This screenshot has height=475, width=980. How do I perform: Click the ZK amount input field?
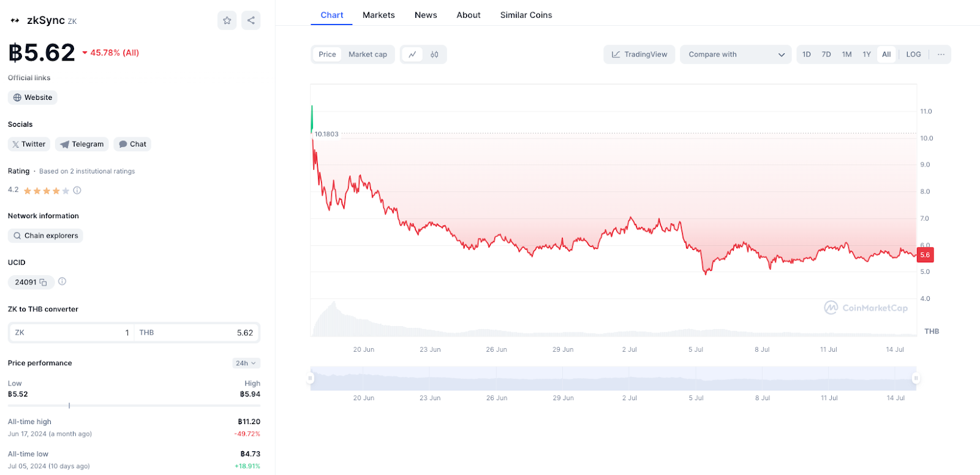point(72,333)
